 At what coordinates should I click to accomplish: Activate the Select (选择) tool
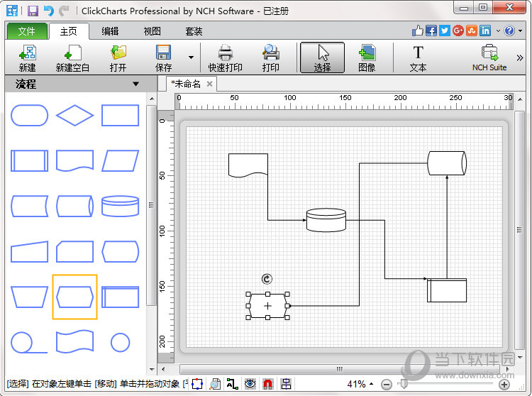tap(322, 57)
